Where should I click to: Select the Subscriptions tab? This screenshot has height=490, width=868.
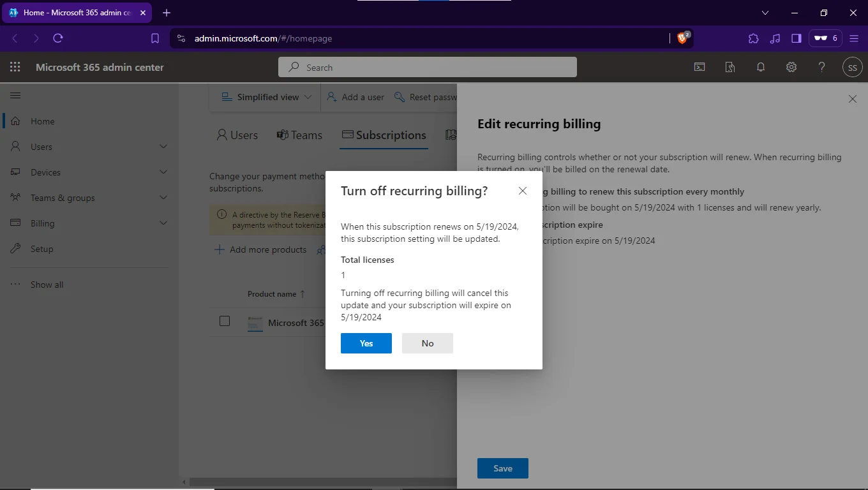point(384,135)
